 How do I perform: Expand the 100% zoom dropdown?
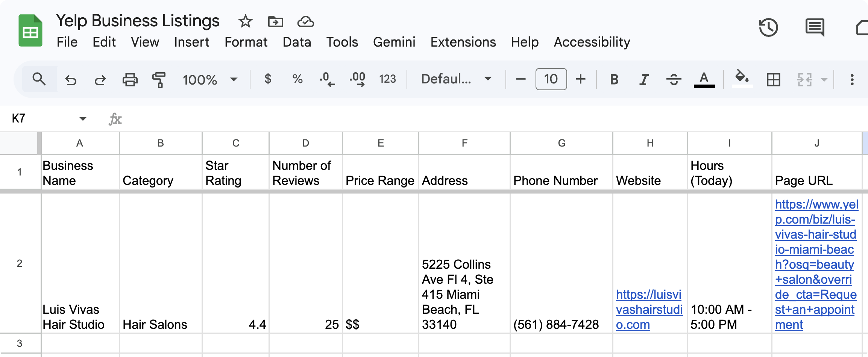tap(209, 80)
